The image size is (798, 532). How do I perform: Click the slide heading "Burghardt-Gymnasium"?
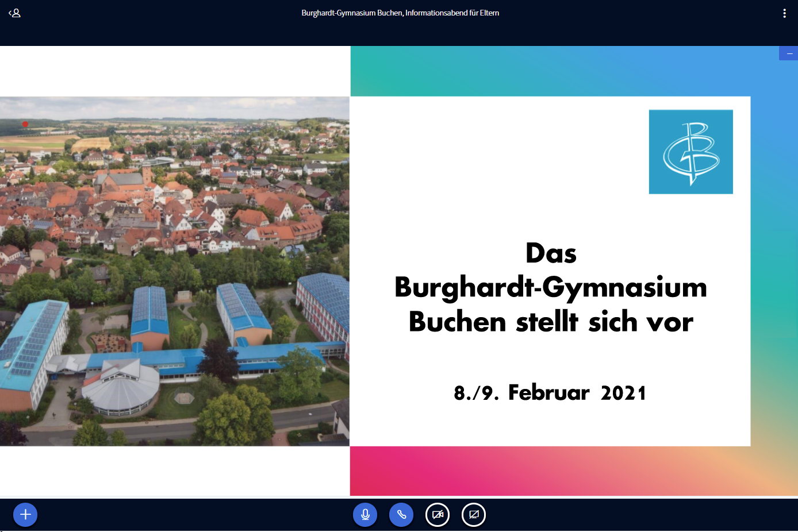click(551, 288)
